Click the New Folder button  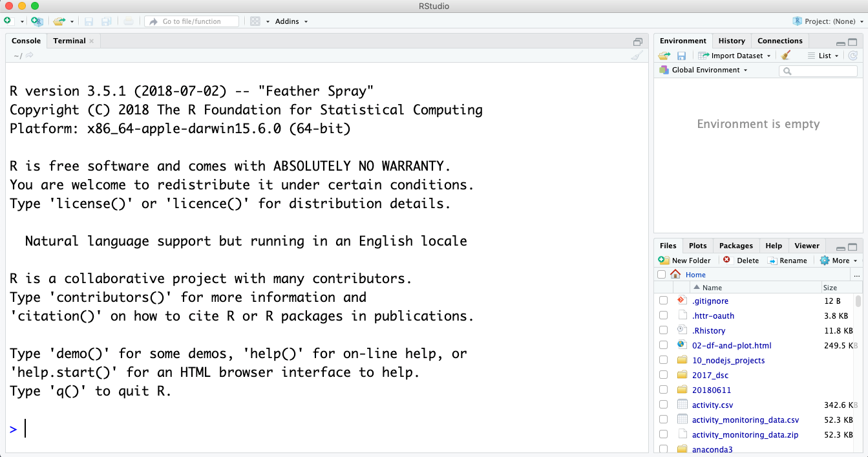(684, 260)
